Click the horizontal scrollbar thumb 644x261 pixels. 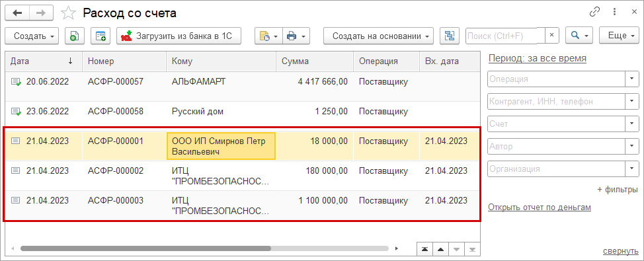146,248
